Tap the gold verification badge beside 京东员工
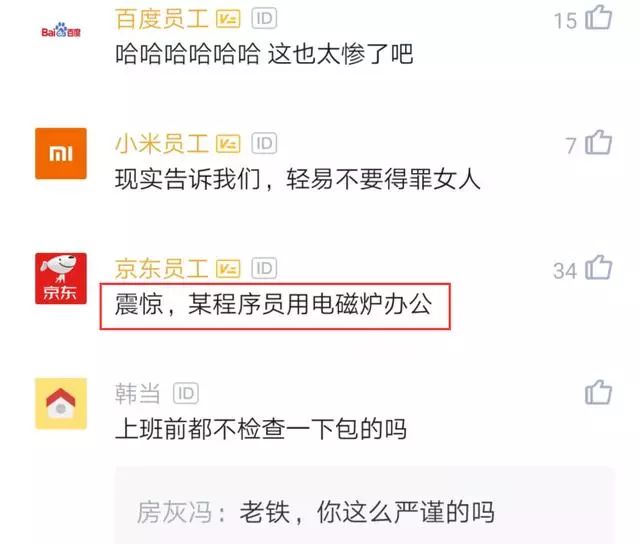This screenshot has height=544, width=640. (x=228, y=269)
